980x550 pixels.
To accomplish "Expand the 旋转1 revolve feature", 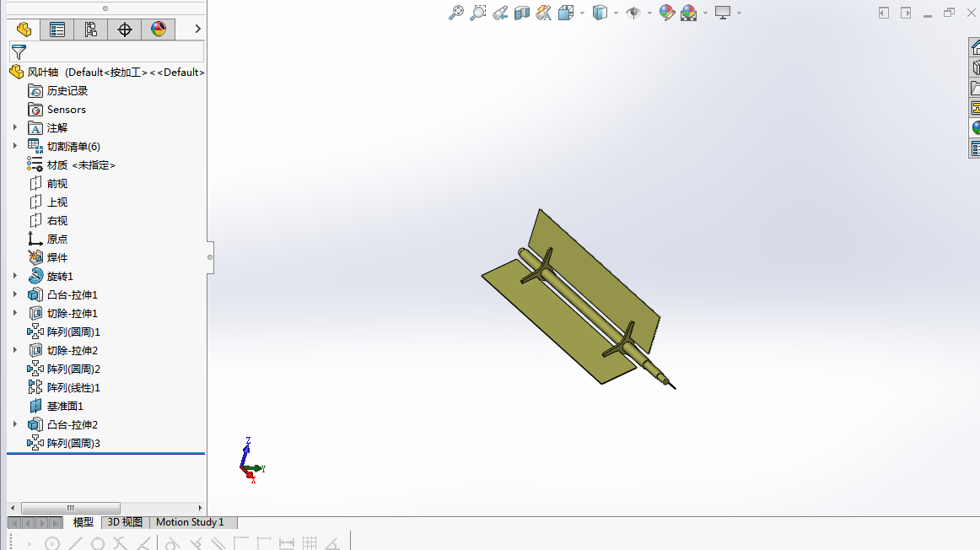I will point(15,276).
